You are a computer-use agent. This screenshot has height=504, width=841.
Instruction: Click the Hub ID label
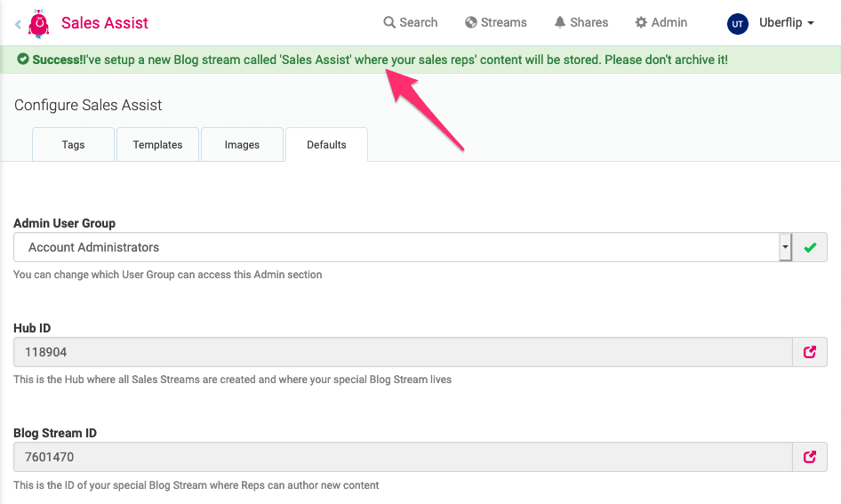[x=32, y=328]
